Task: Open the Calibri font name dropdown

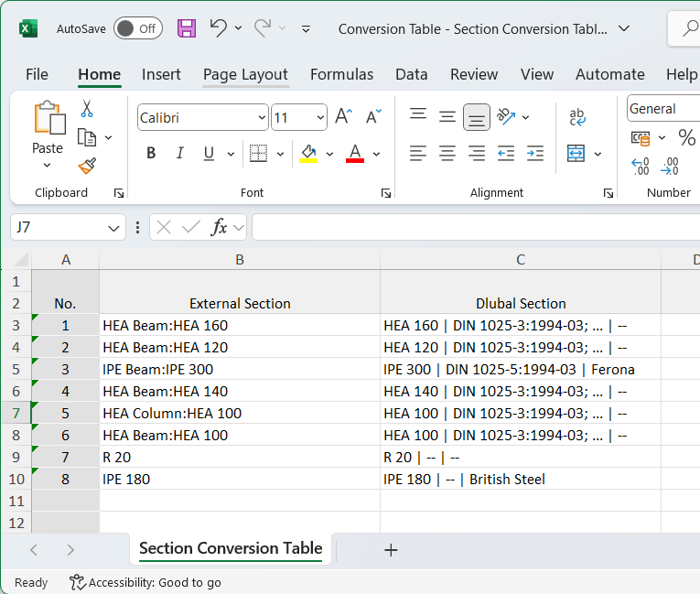Action: click(262, 118)
